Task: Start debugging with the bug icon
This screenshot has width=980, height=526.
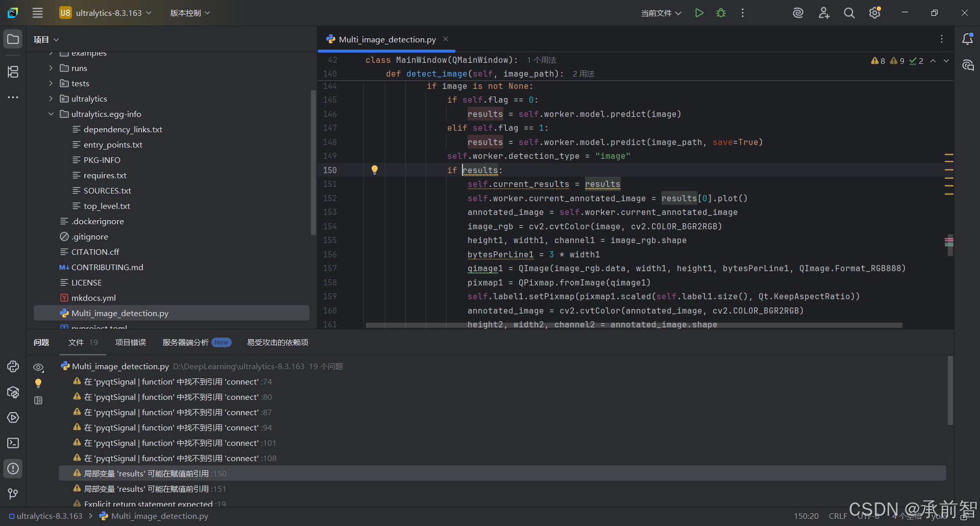Action: pos(721,13)
